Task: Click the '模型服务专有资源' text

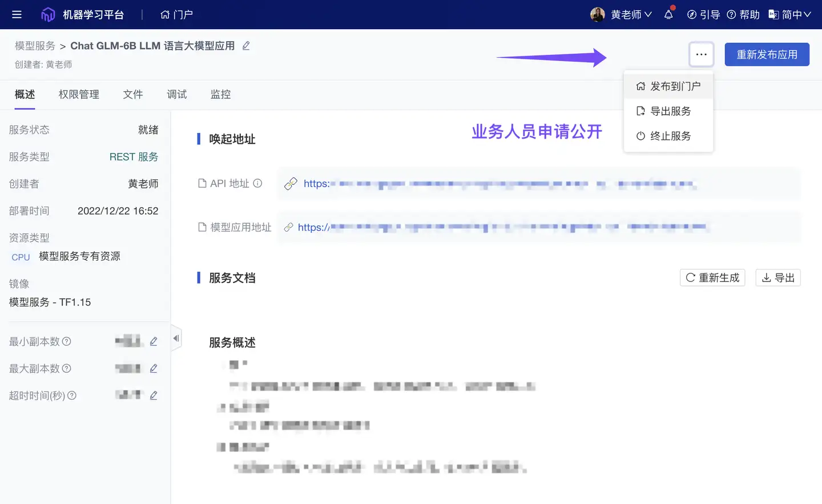Action: click(80, 256)
